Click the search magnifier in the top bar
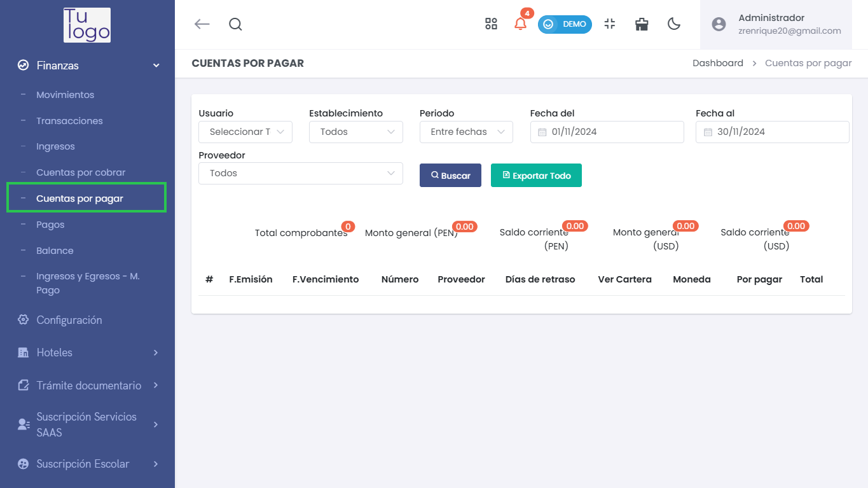868x488 pixels. tap(235, 24)
